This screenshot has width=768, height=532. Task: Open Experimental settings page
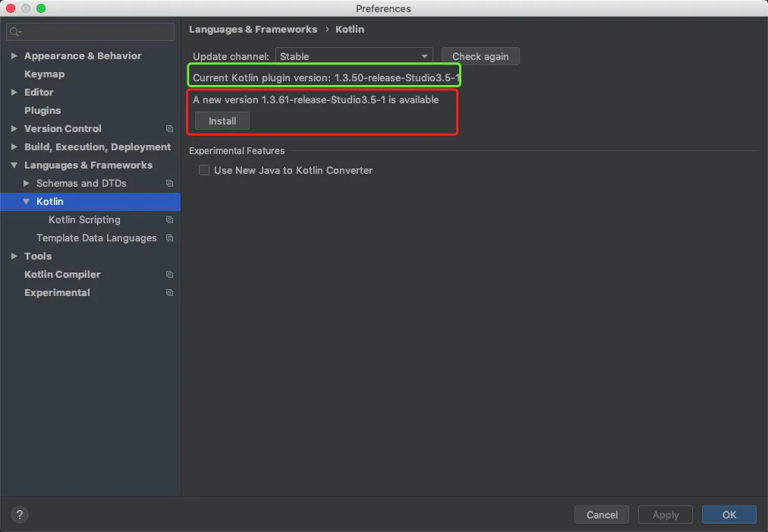pyautogui.click(x=58, y=292)
